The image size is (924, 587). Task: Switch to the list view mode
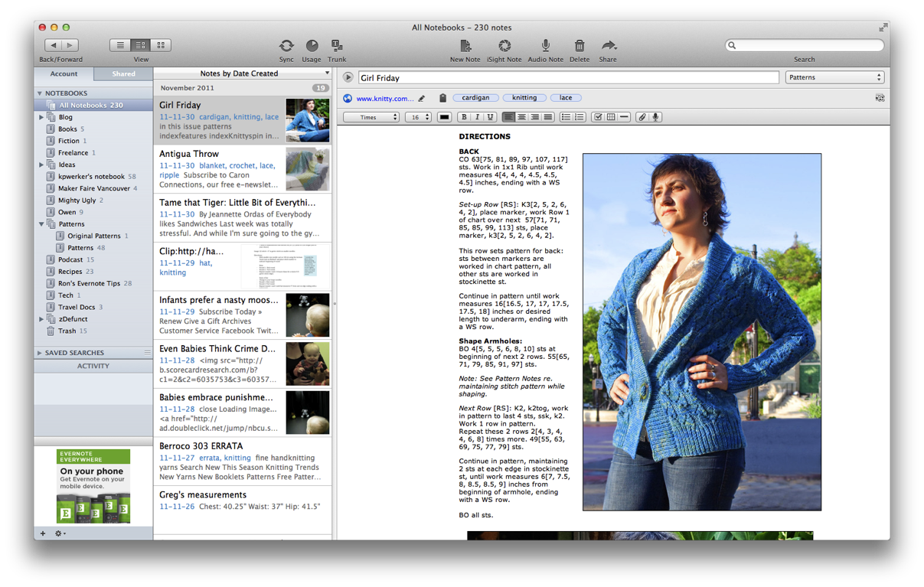click(x=120, y=45)
